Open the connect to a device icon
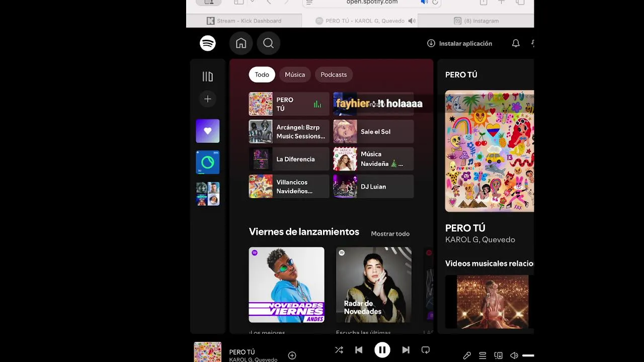644x362 pixels. (x=498, y=355)
